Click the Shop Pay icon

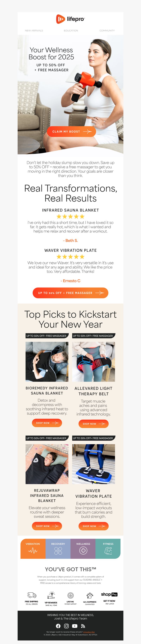pyautogui.click(x=109, y=594)
